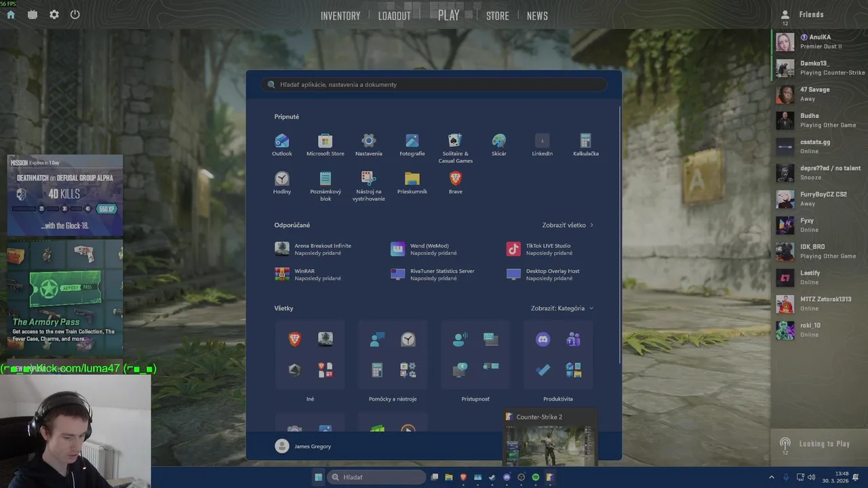Open CS2 settings gear icon
The height and width of the screenshot is (488, 868).
[x=54, y=14]
